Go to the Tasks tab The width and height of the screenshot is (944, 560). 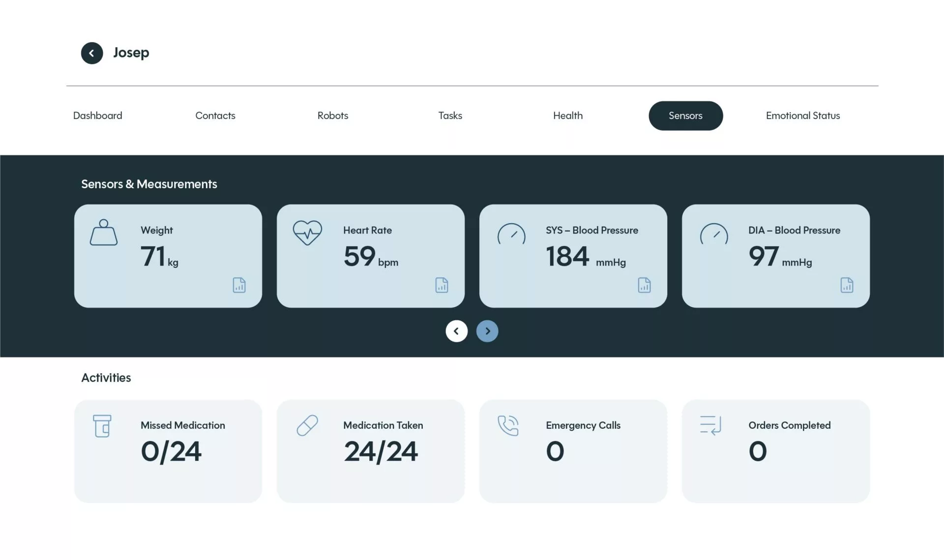[450, 116]
